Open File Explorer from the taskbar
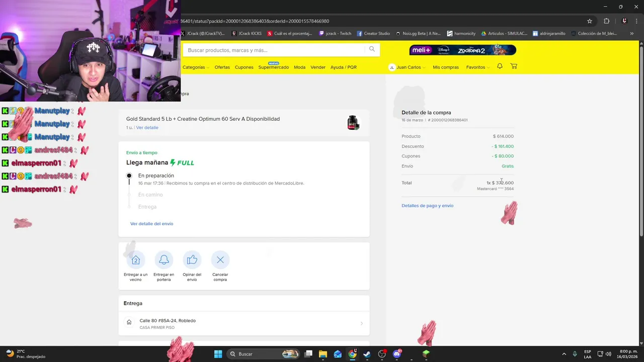 click(323, 354)
